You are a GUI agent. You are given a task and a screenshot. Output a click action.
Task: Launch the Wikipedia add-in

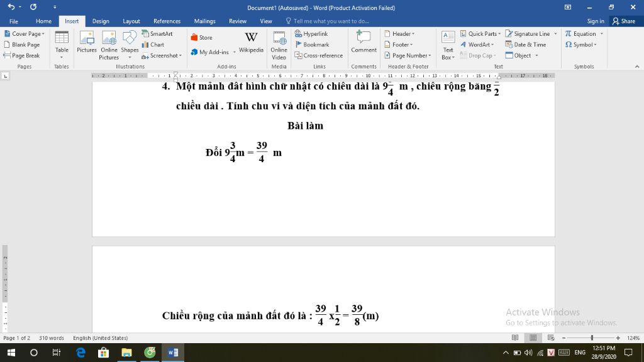[x=251, y=42]
